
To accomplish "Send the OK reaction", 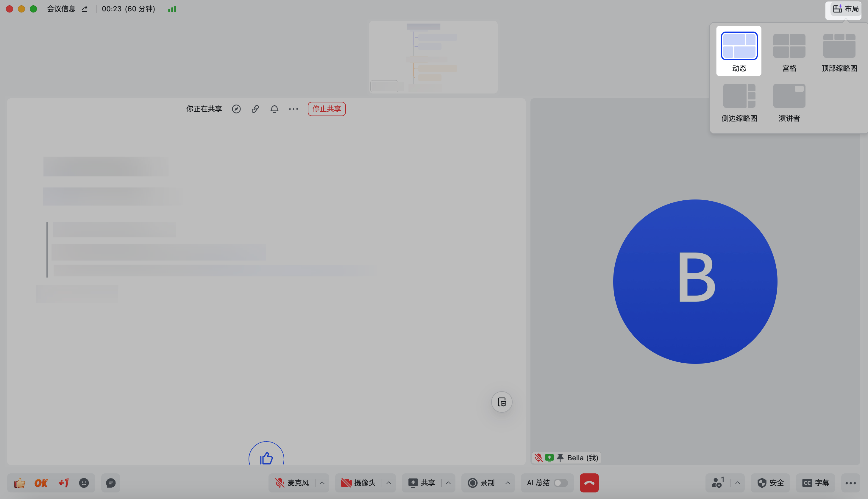I will point(41,483).
